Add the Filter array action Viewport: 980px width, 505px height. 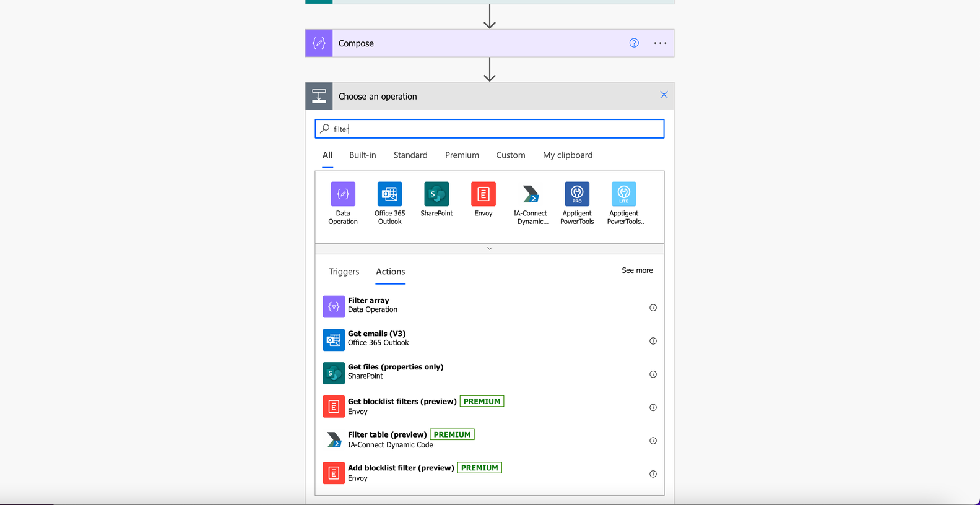[490, 306]
